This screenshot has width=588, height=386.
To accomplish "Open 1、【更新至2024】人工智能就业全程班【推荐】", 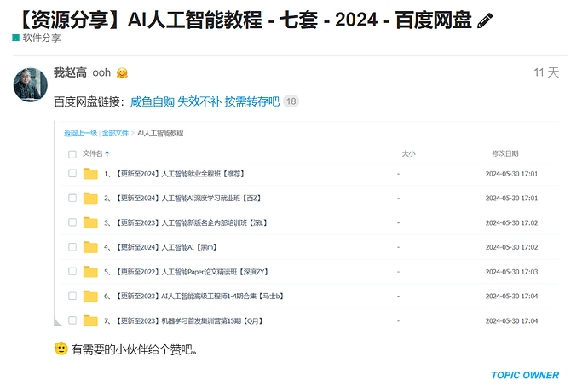I will 175,174.
